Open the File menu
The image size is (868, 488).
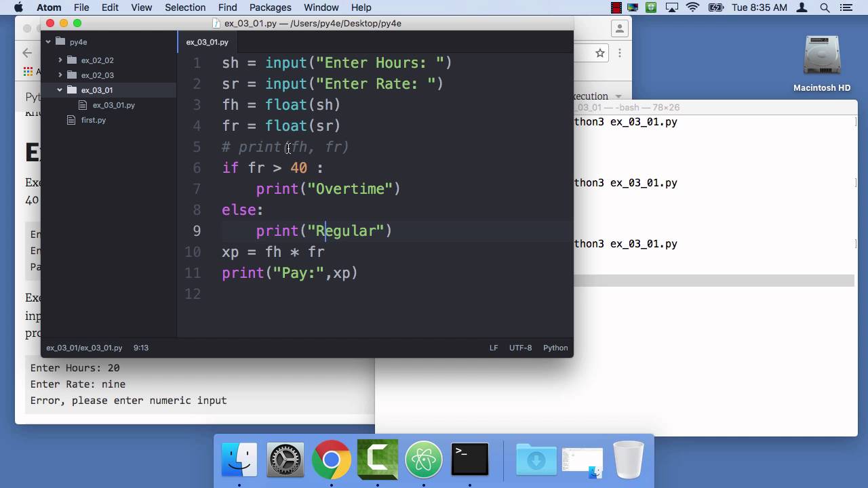point(81,7)
